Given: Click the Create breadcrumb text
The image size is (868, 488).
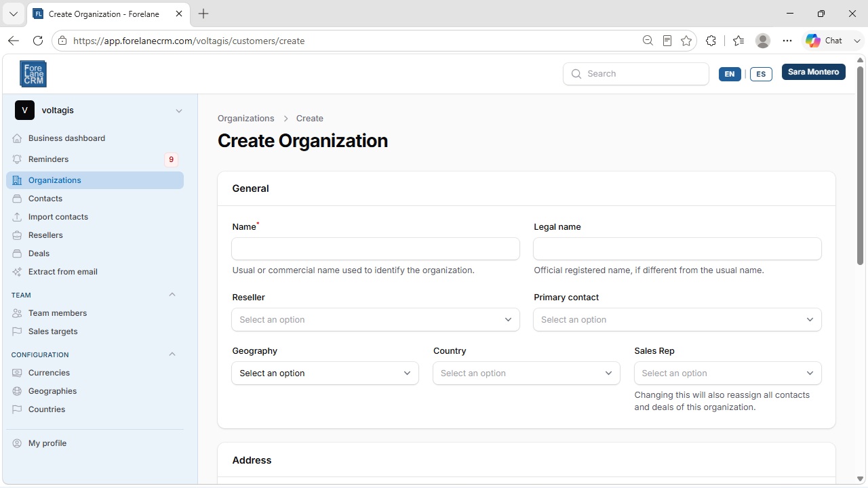Looking at the screenshot, I should click(x=309, y=118).
